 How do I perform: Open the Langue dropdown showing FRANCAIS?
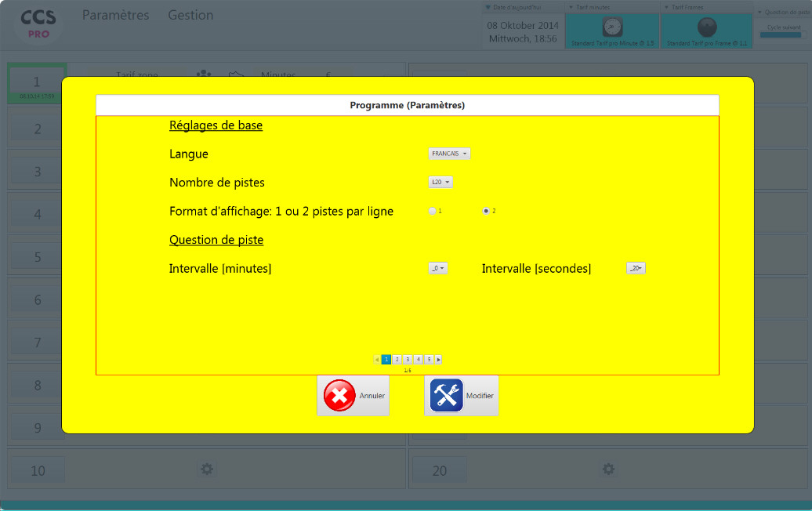[x=450, y=154]
